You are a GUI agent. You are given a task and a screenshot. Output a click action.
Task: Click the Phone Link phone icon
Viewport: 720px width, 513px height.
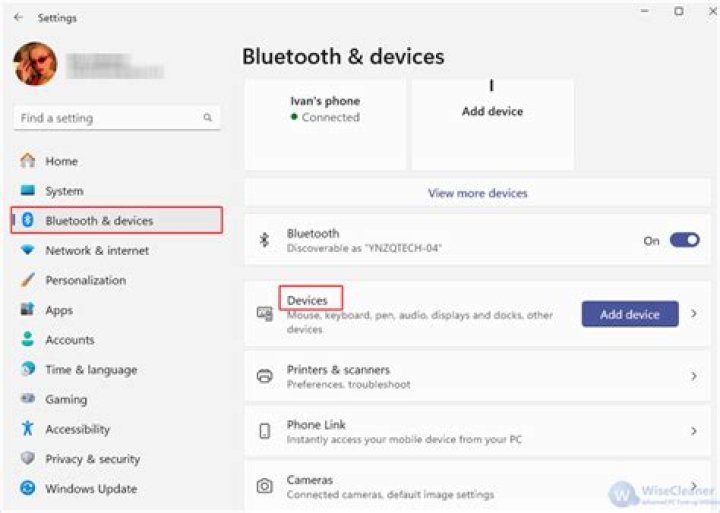pyautogui.click(x=264, y=431)
